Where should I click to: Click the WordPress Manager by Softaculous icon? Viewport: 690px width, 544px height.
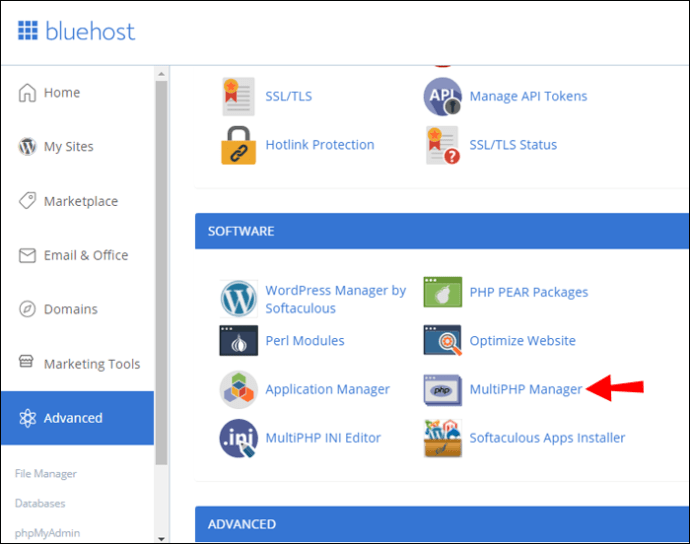[x=239, y=298]
